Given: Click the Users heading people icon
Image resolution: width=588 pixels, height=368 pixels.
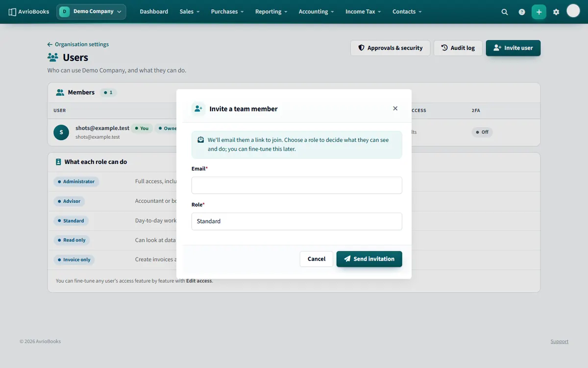Looking at the screenshot, I should 53,57.
